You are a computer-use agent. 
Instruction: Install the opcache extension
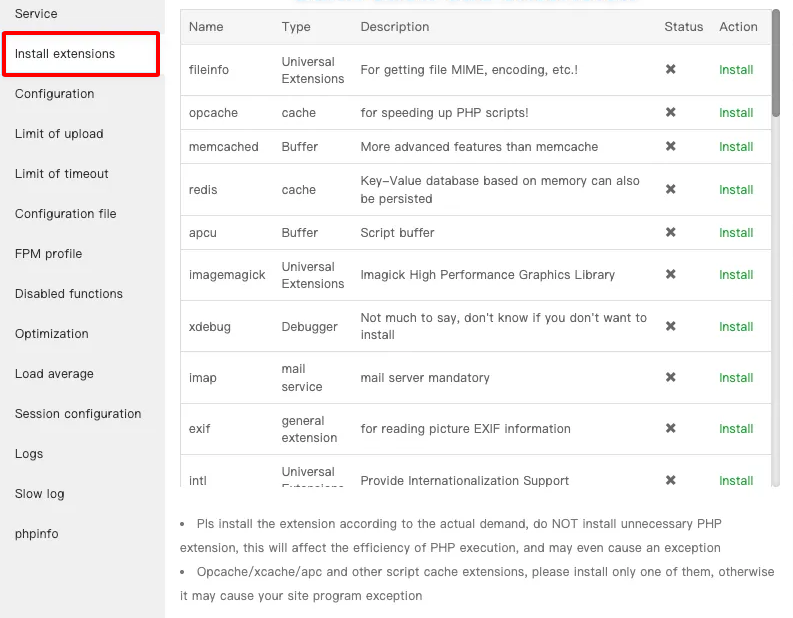coord(736,113)
